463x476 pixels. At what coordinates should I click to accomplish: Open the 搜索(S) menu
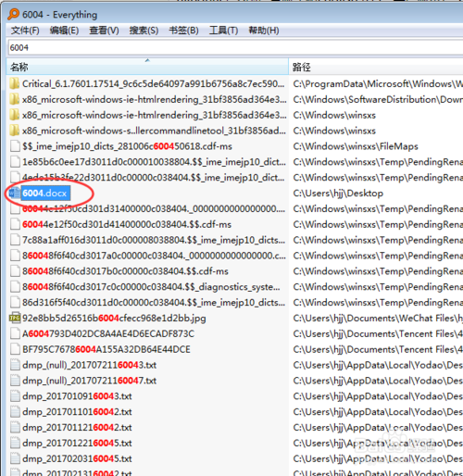pyautogui.click(x=144, y=31)
